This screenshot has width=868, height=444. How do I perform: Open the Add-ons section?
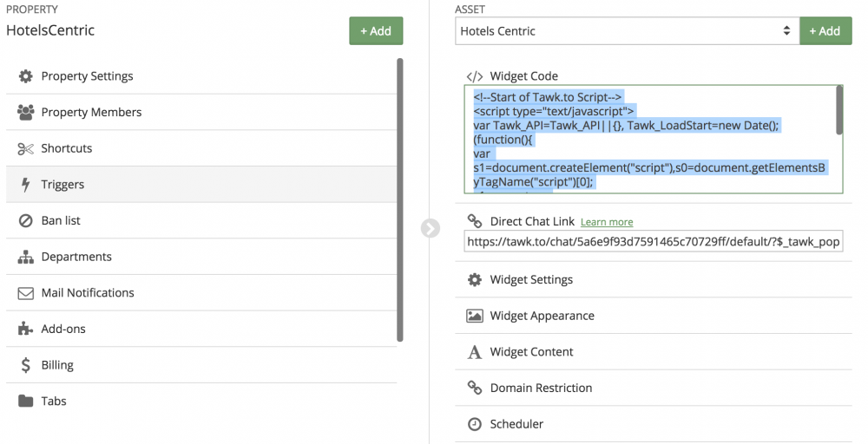[x=201, y=329]
